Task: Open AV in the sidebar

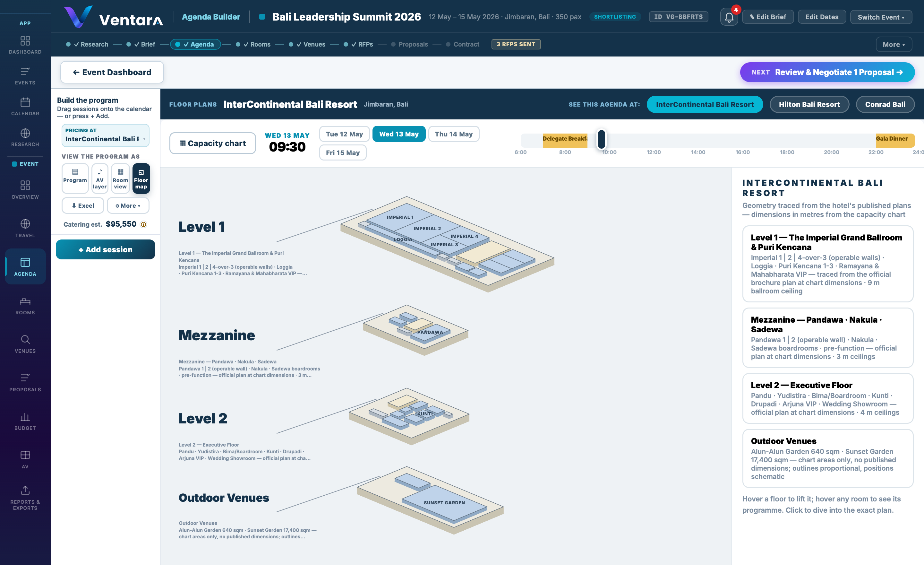Action: (x=25, y=460)
